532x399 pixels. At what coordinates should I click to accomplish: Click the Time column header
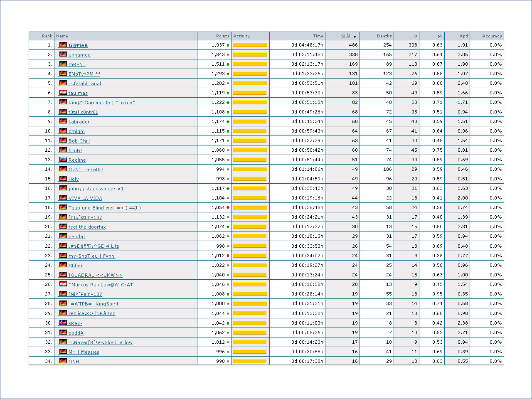[x=318, y=36]
